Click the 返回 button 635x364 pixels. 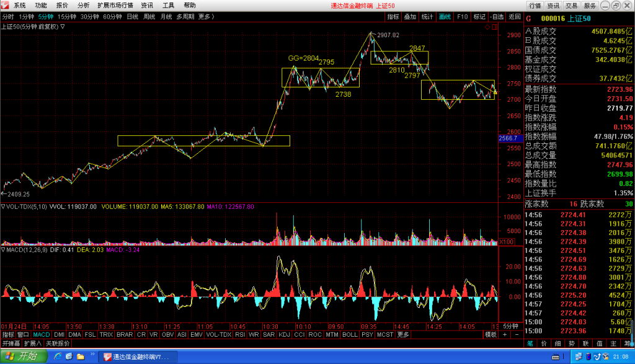click(x=515, y=17)
